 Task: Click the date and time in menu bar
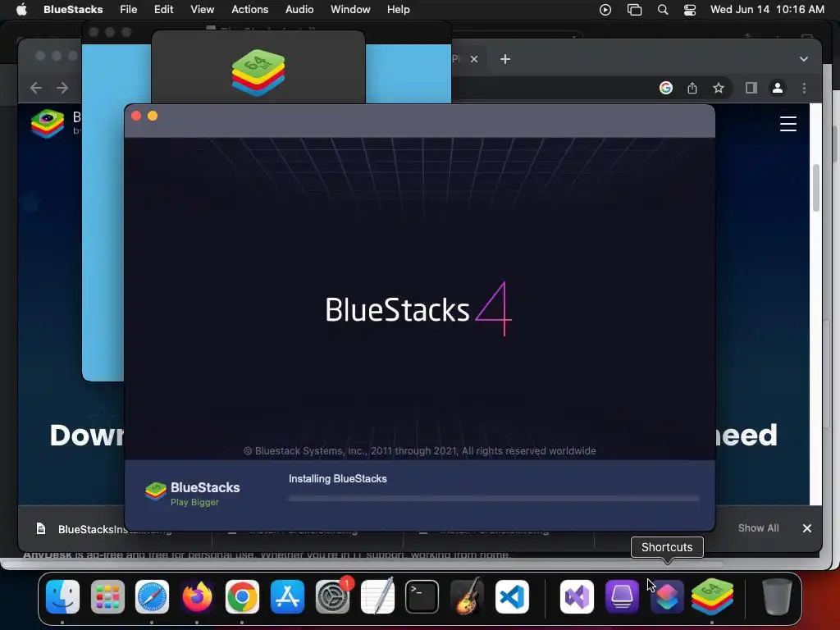(767, 9)
